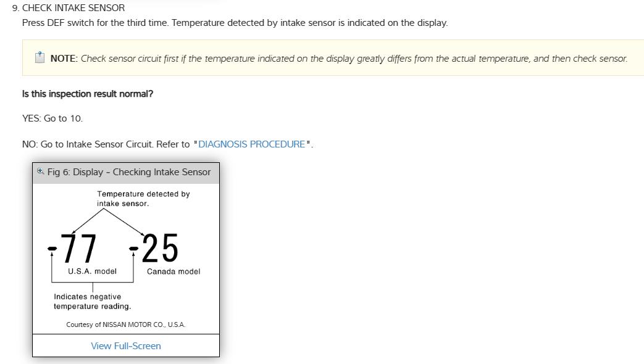
Task: Click the Fig 6 caption header text
Action: [x=129, y=172]
